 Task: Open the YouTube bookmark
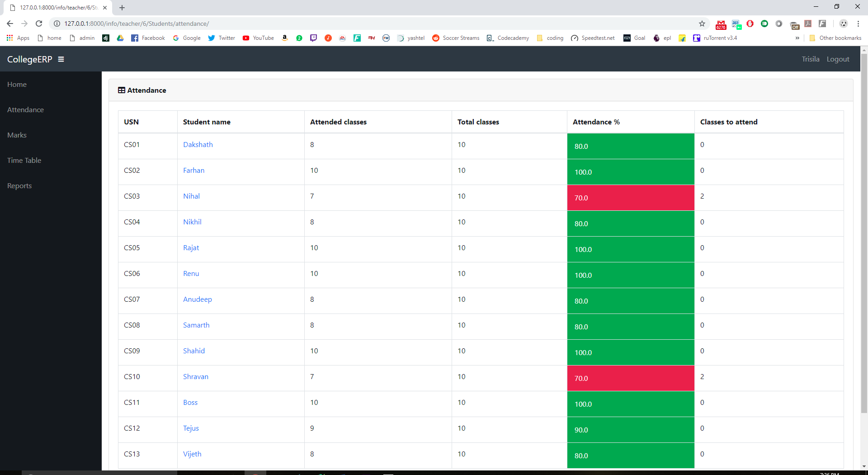tap(258, 38)
